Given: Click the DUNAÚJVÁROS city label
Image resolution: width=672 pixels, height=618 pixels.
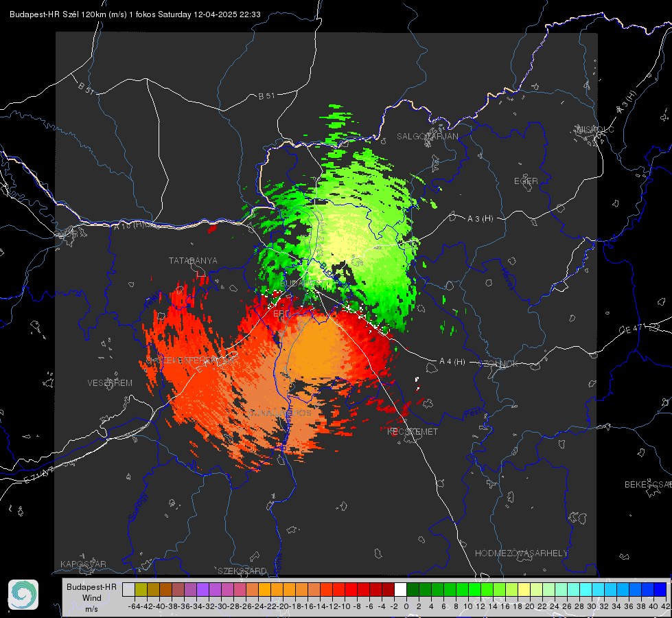Looking at the screenshot, I should 280,413.
